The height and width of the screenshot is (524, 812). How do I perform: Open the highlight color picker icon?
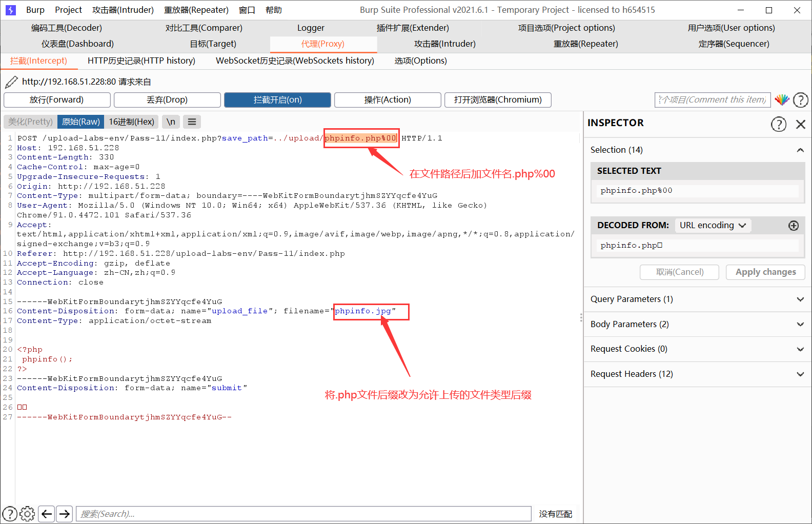tap(782, 99)
